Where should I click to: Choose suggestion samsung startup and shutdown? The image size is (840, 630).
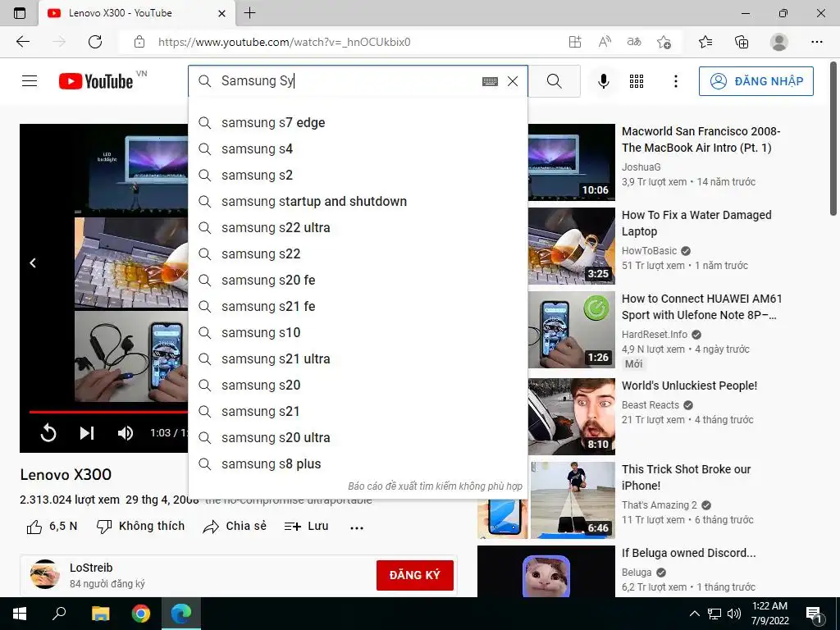point(358,202)
